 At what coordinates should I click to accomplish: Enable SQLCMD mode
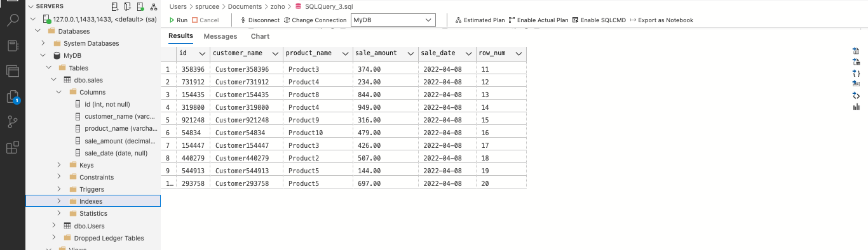point(599,20)
